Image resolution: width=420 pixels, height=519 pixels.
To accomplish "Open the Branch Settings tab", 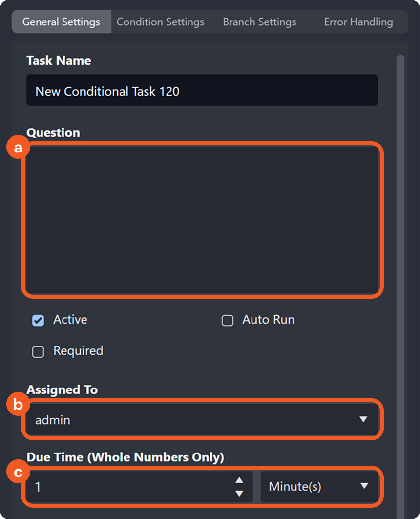I will coord(259,22).
